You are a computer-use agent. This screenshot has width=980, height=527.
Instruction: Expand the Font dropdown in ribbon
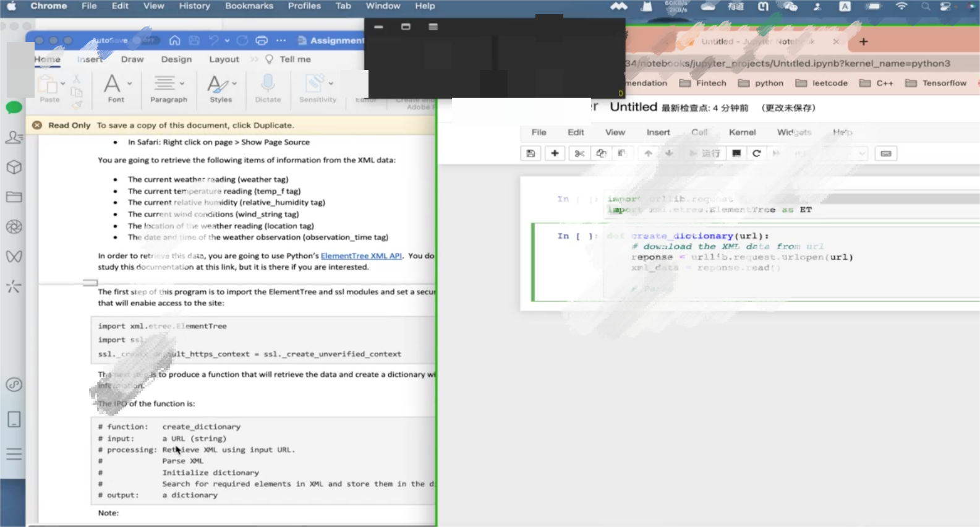click(x=129, y=84)
